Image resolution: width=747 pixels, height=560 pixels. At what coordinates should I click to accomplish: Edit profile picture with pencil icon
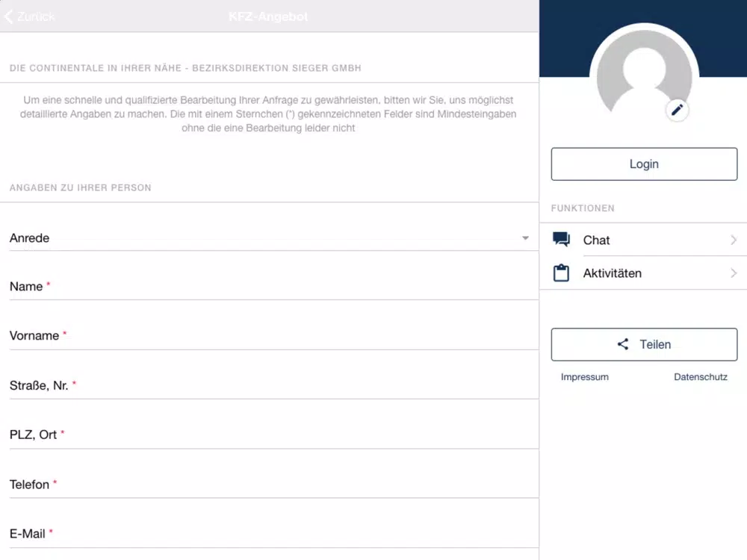tap(677, 110)
